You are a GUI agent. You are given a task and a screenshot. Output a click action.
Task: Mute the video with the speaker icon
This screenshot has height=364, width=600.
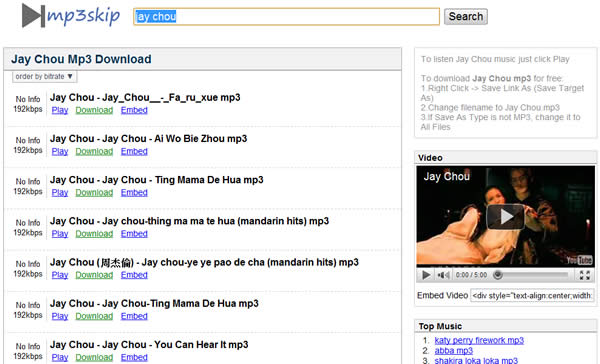tap(443, 275)
